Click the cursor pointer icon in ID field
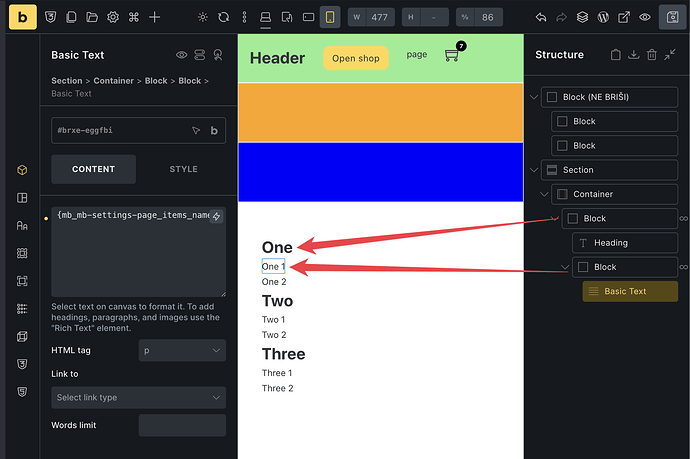This screenshot has height=459, width=690. pyautogui.click(x=196, y=130)
